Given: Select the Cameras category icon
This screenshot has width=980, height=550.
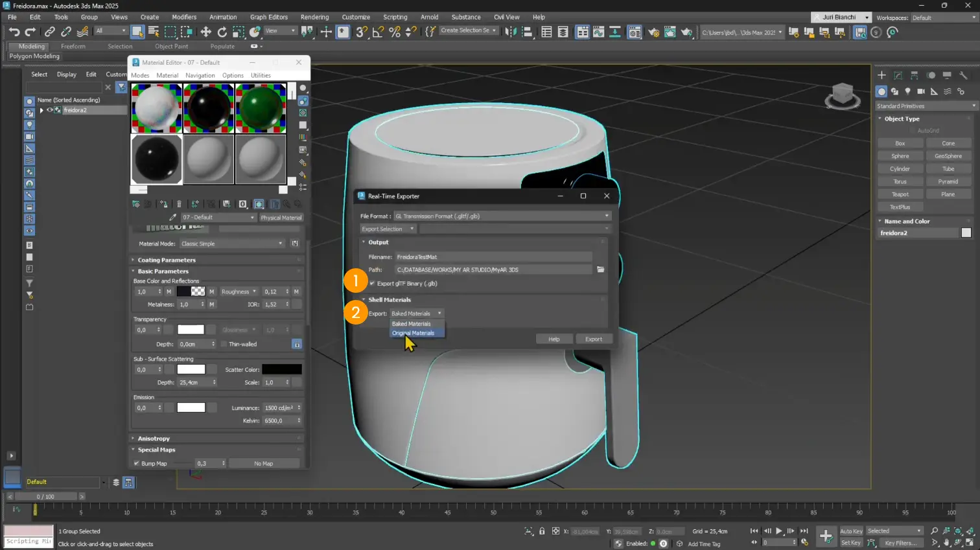Looking at the screenshot, I should [921, 91].
